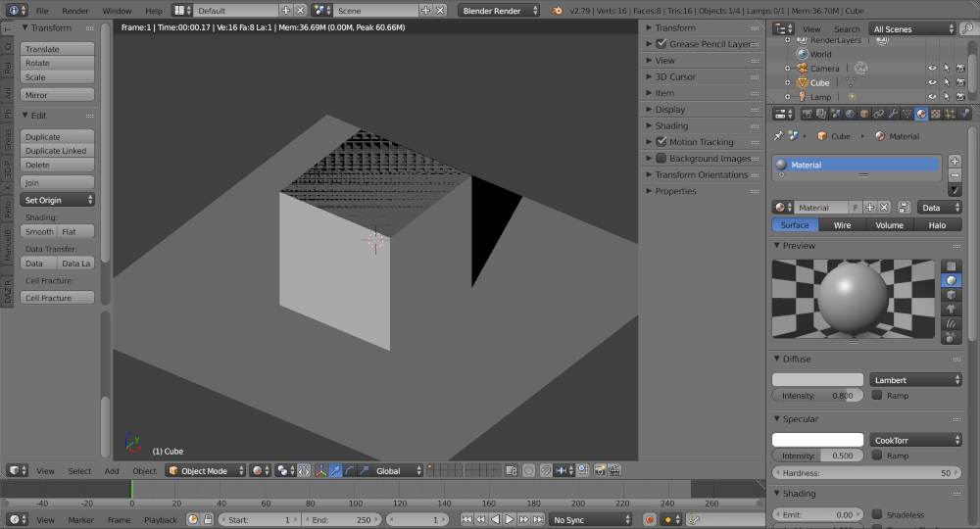This screenshot has height=529, width=980.
Task: Toggle Lamp visibility eye in outliner
Action: click(932, 97)
